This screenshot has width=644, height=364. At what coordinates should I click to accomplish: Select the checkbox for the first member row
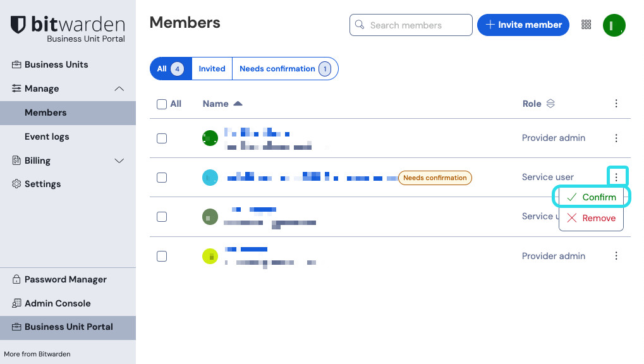162,138
